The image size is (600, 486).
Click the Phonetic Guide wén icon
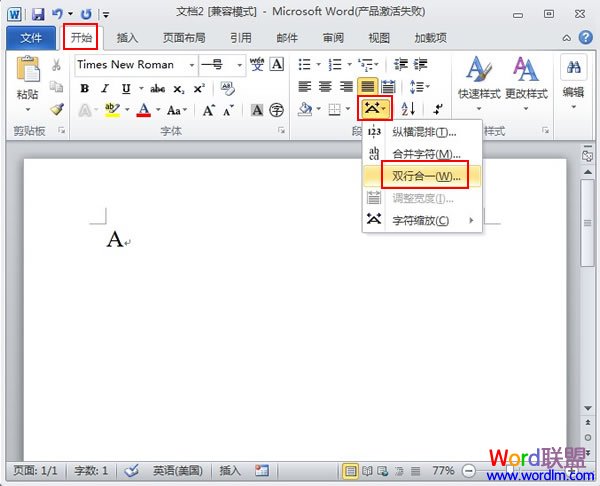coord(257,64)
